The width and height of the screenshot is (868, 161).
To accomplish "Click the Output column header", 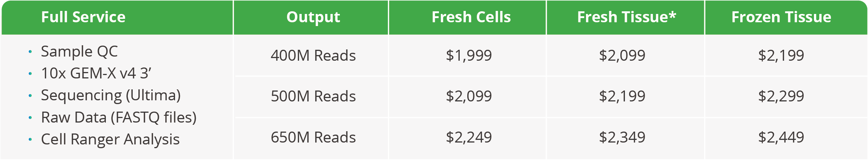I will click(x=313, y=17).
